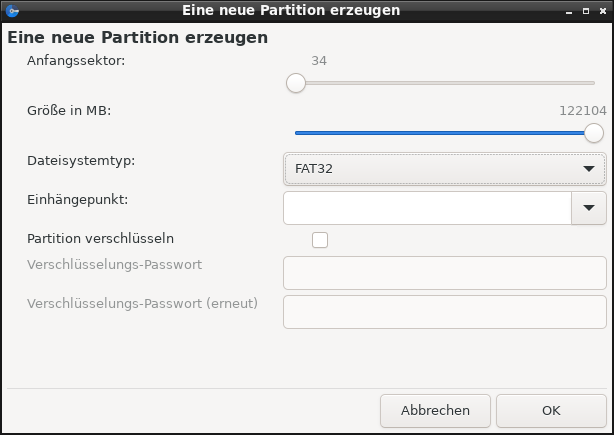This screenshot has width=614, height=435.
Task: Click the application icon in title bar
Action: (12, 11)
